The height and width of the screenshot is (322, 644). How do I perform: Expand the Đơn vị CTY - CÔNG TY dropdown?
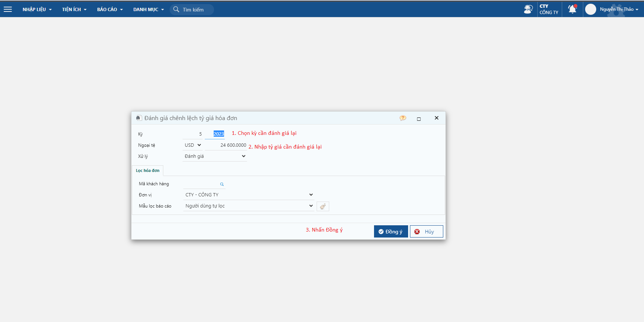(249, 195)
